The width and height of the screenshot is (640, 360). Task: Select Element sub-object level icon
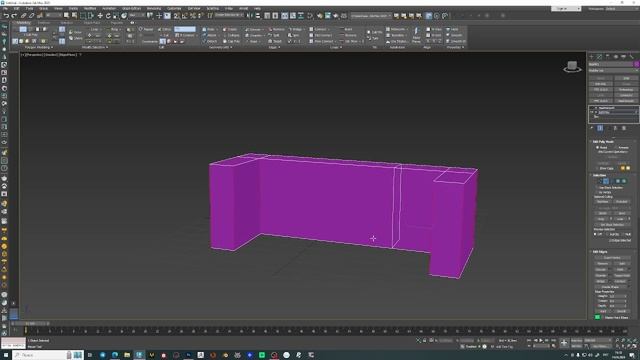coord(624,181)
